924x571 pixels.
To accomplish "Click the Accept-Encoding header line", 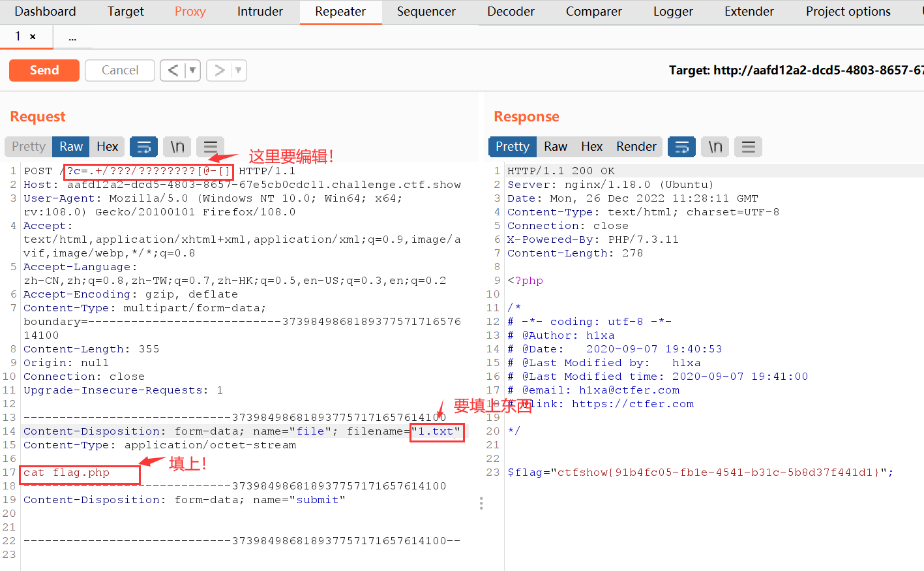I will [x=131, y=294].
